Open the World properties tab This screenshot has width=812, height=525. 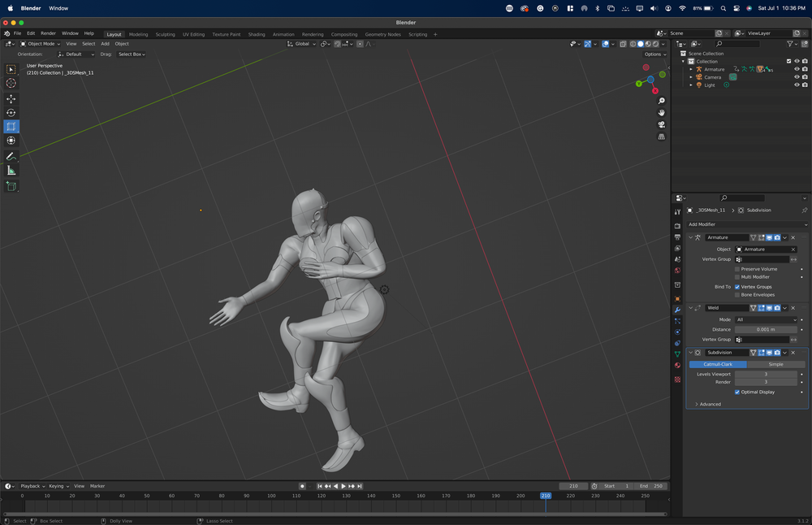pyautogui.click(x=677, y=271)
